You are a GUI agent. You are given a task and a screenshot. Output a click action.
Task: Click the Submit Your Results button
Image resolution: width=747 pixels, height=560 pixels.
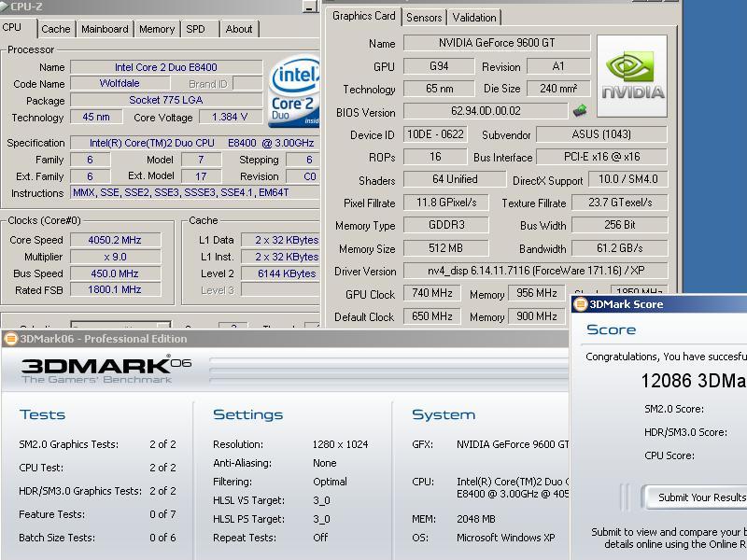tap(695, 497)
